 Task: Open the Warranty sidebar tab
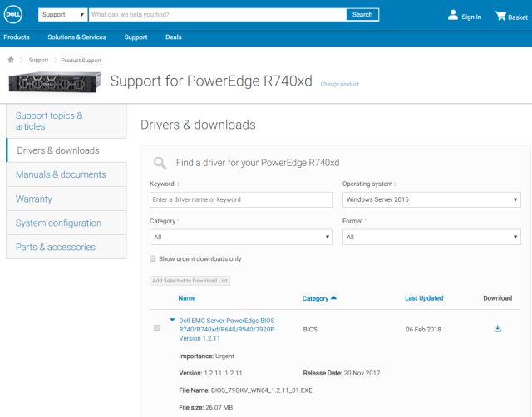click(x=66, y=199)
